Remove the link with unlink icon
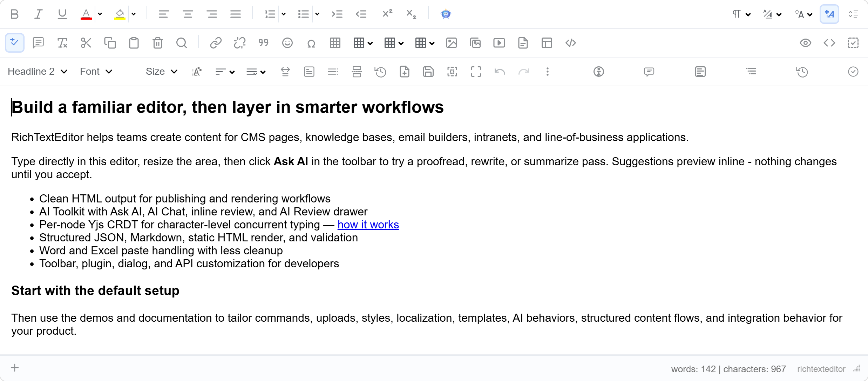The width and height of the screenshot is (868, 381). tap(239, 43)
